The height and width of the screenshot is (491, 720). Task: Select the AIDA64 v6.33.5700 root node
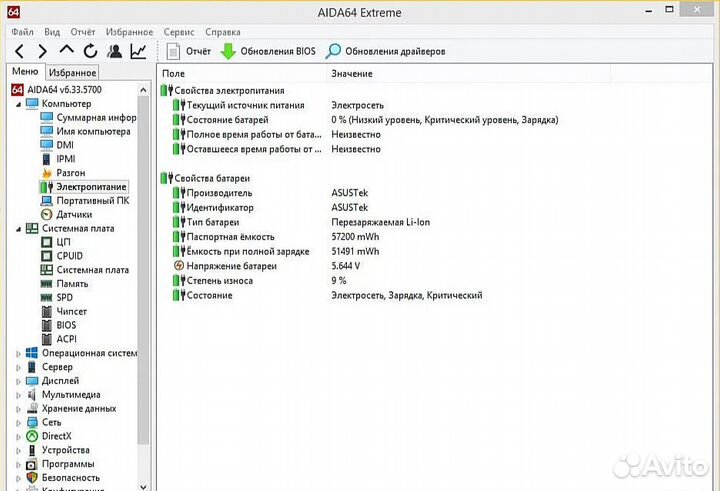pyautogui.click(x=56, y=90)
